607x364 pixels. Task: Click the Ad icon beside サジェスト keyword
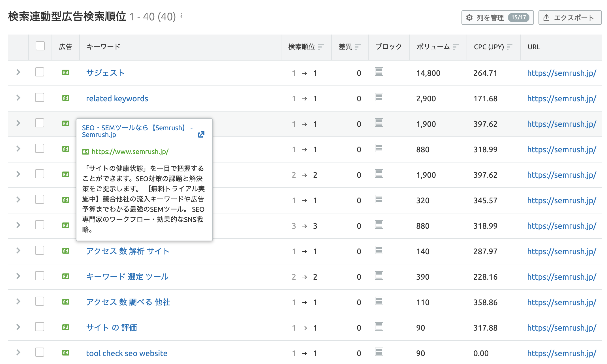pyautogui.click(x=65, y=73)
